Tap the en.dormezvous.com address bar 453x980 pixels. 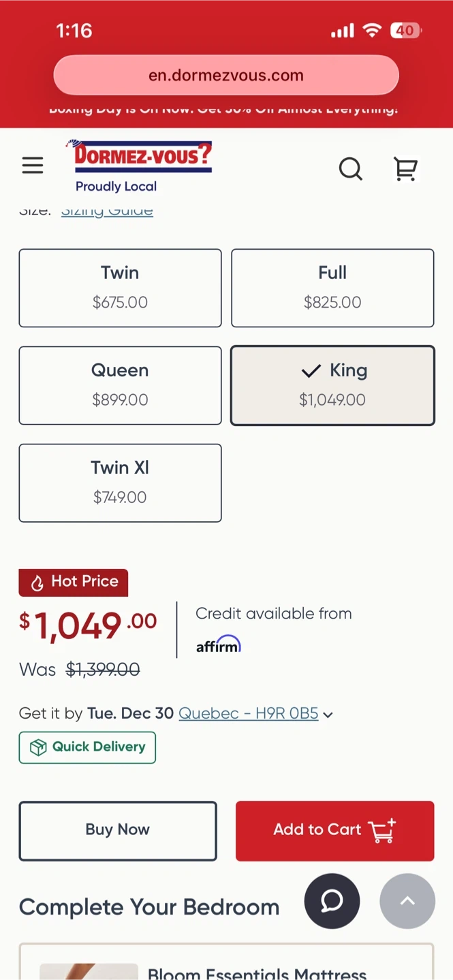pos(226,76)
